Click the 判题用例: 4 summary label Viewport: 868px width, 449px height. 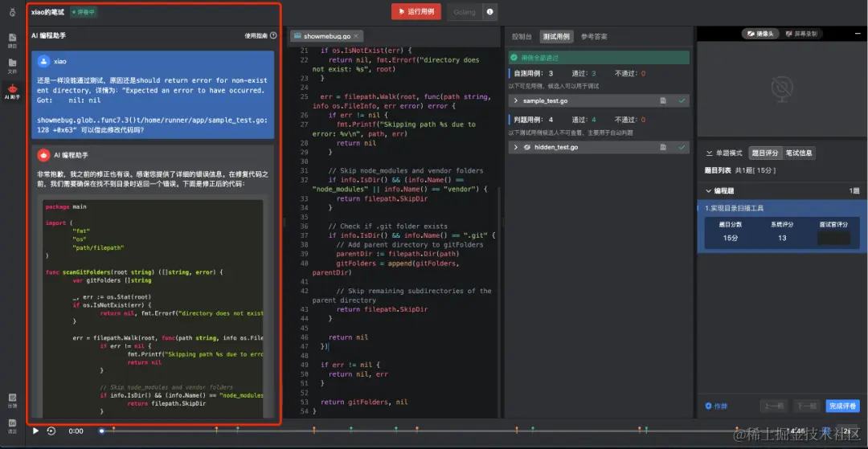pos(534,120)
